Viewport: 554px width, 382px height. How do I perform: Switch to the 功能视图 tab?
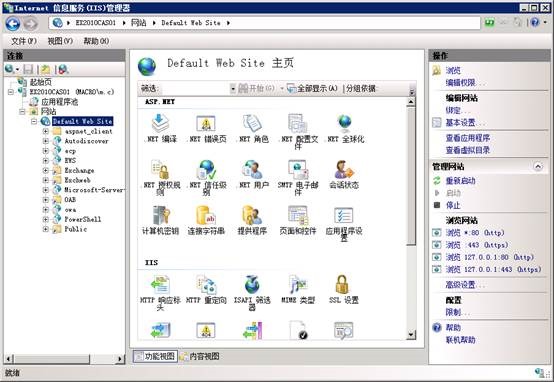click(x=155, y=356)
